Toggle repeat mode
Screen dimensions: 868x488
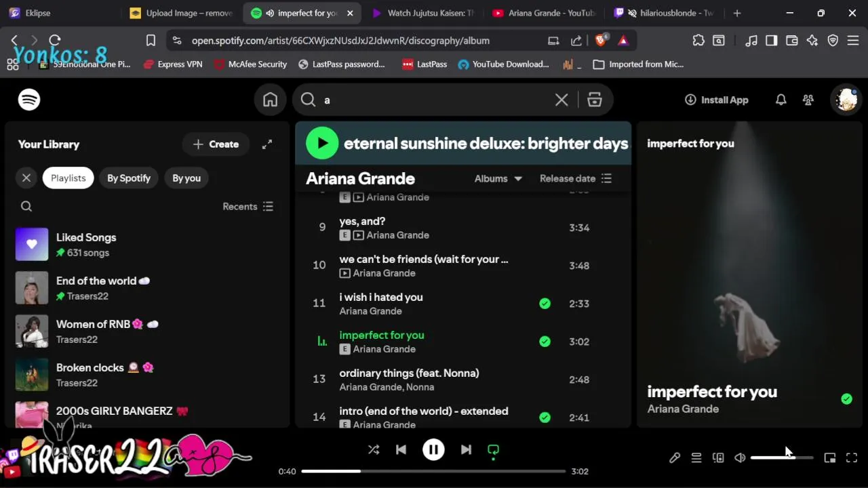click(x=493, y=449)
